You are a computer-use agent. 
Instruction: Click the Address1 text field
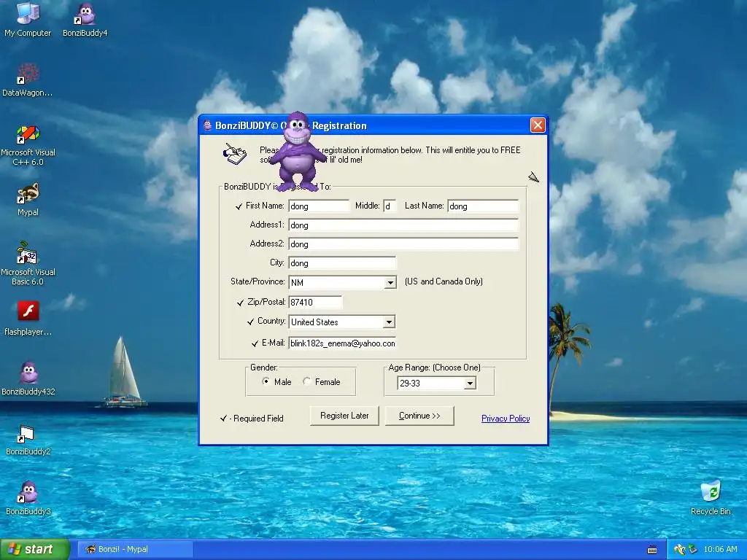[403, 225]
